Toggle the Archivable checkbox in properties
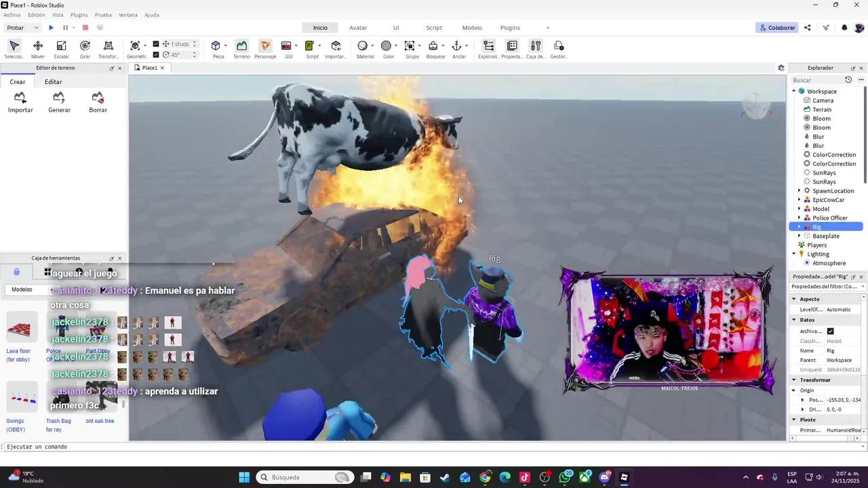The width and height of the screenshot is (868, 488). point(830,331)
